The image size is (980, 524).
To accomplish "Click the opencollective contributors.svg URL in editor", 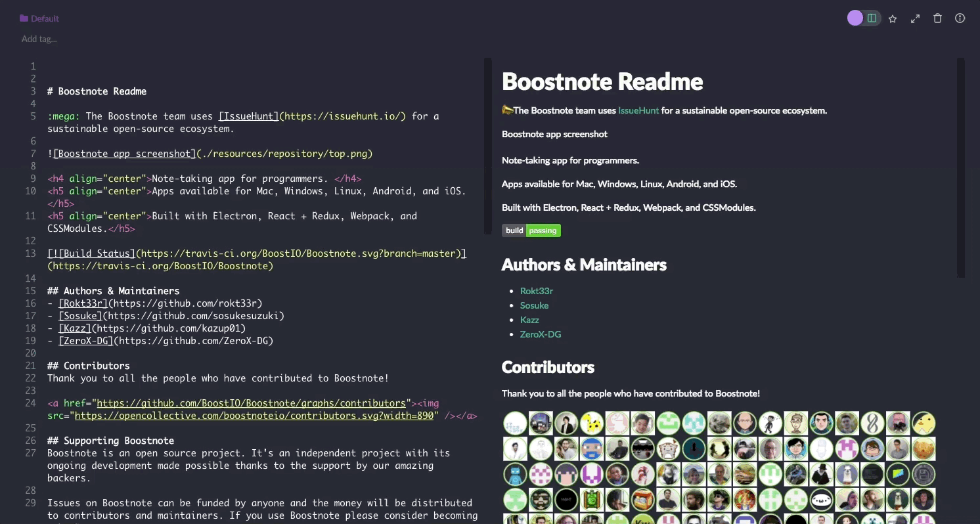I will tap(254, 416).
